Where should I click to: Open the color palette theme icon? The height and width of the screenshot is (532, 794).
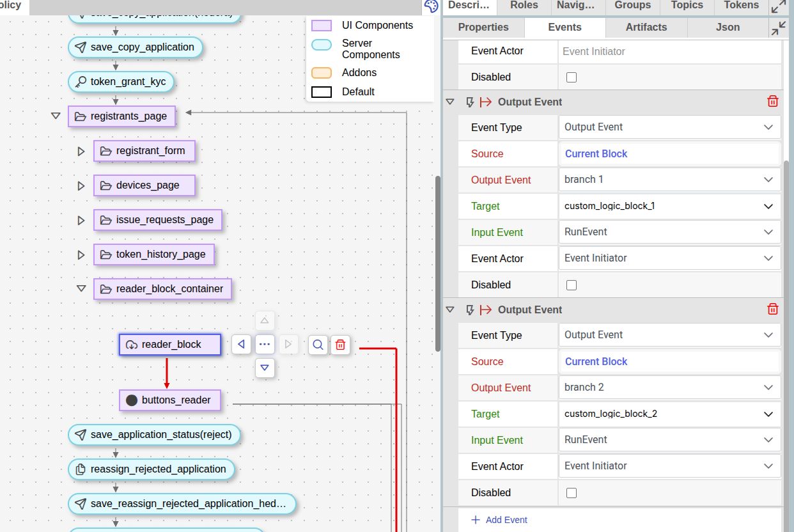431,6
